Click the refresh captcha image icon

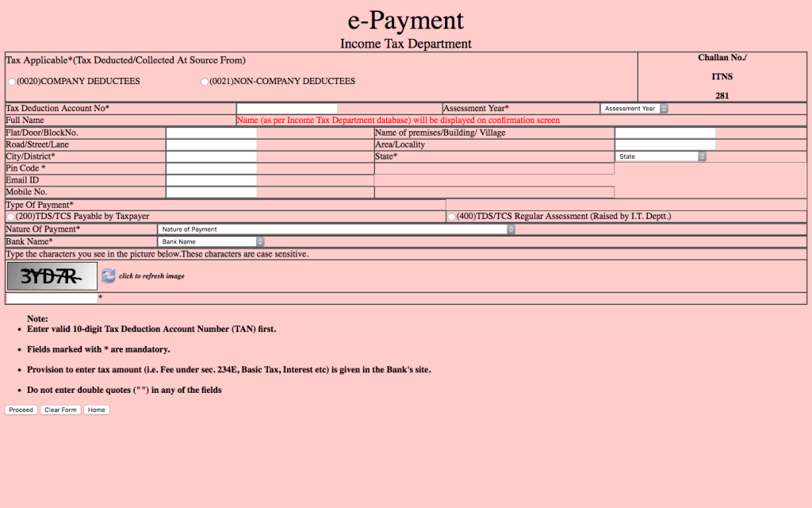coord(108,275)
